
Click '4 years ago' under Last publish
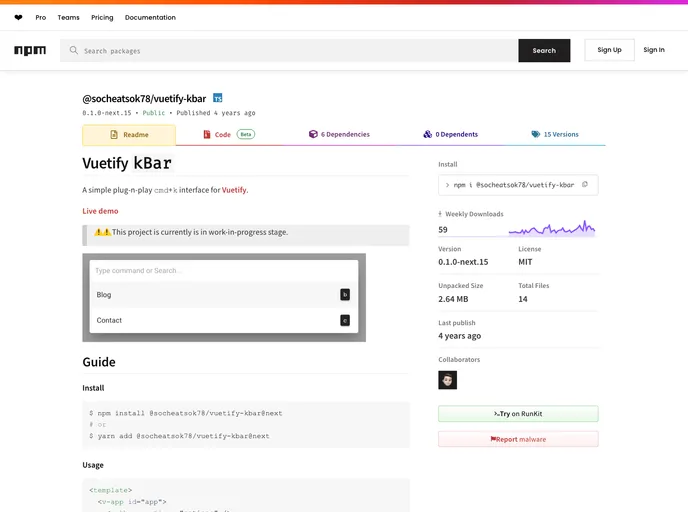(459, 336)
